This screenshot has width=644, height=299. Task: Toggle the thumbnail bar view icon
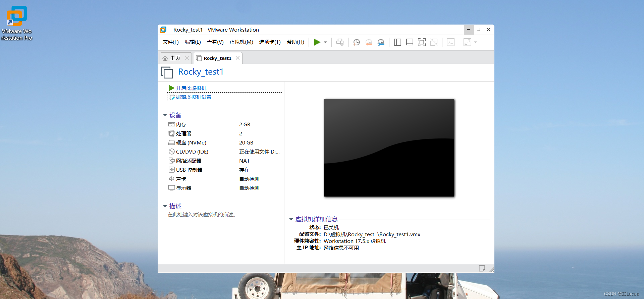pos(410,42)
